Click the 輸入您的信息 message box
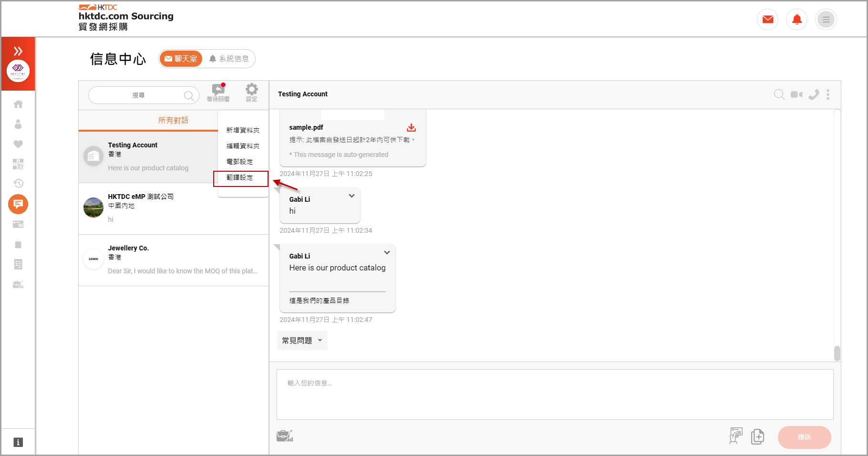Screen dimensions: 868x456 tap(555, 394)
